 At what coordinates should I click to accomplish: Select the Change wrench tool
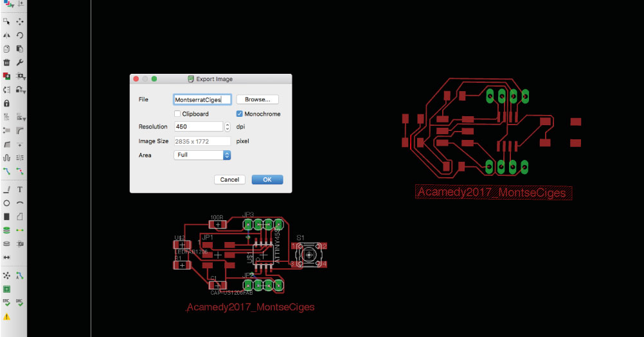click(20, 62)
